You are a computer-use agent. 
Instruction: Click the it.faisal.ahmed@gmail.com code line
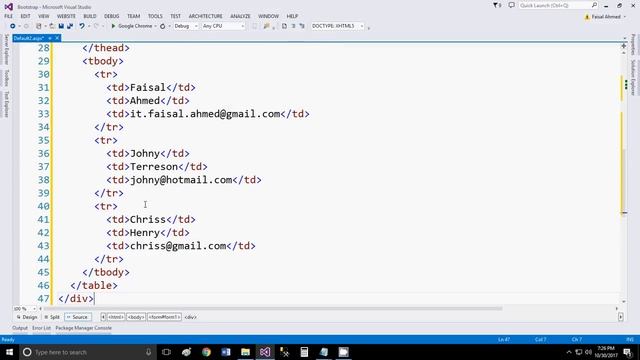208,114
